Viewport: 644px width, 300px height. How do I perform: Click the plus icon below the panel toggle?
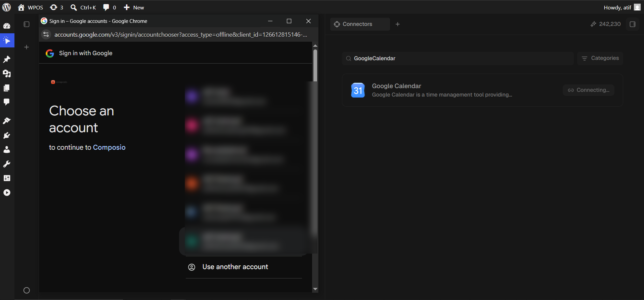pyautogui.click(x=27, y=47)
